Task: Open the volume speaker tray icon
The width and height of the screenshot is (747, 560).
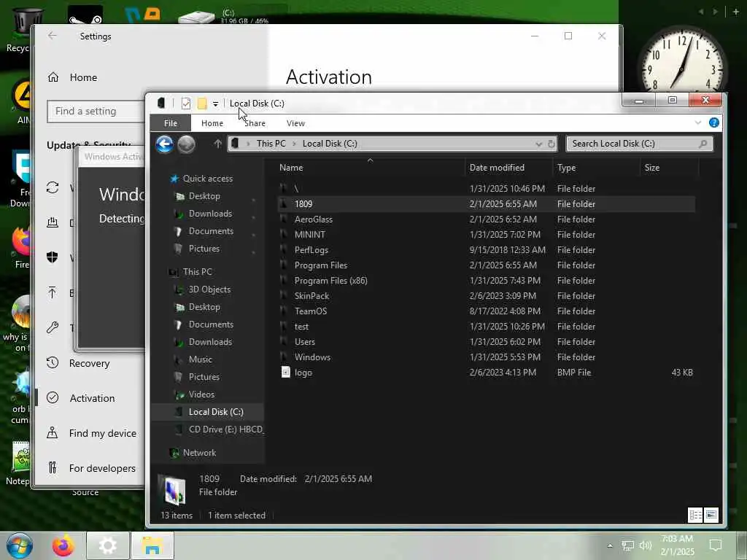Action: click(646, 545)
